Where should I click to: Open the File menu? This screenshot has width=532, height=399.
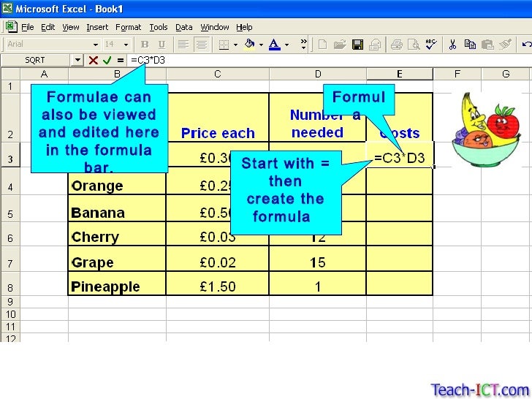click(x=28, y=27)
